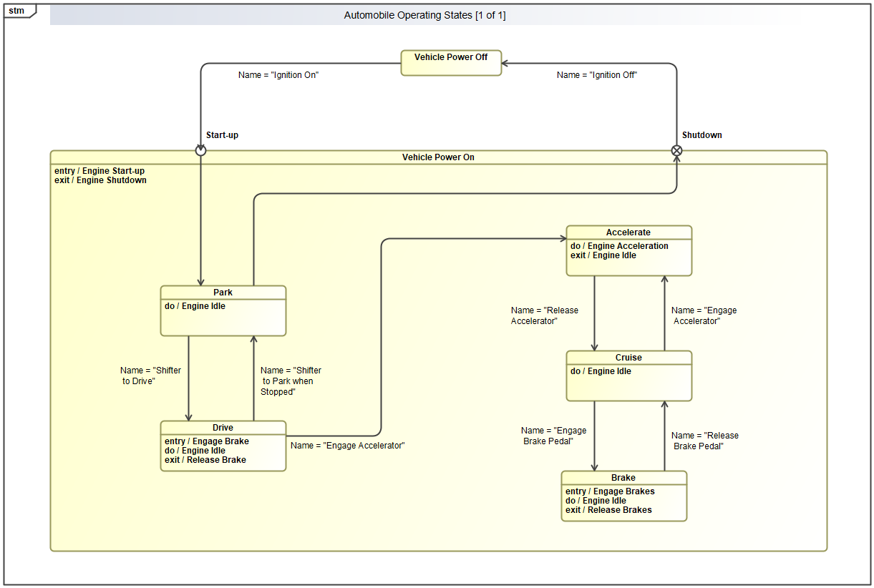Select the "Ignition On" transition label
Image resolution: width=874 pixels, height=588 pixels.
278,75
